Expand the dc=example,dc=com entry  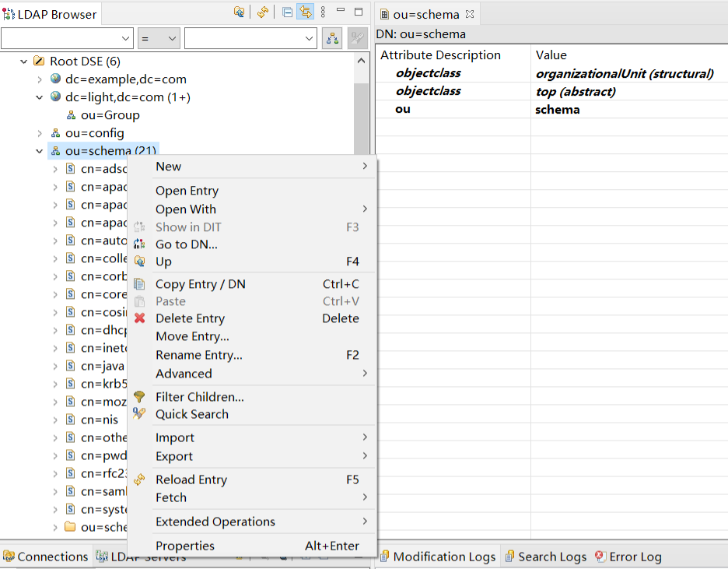coord(40,79)
